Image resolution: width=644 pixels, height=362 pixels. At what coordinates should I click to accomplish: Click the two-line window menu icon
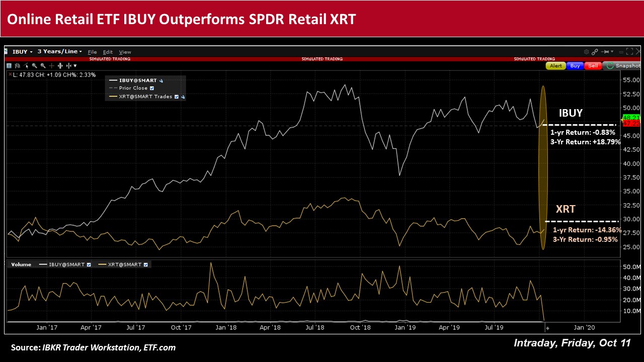click(x=621, y=52)
